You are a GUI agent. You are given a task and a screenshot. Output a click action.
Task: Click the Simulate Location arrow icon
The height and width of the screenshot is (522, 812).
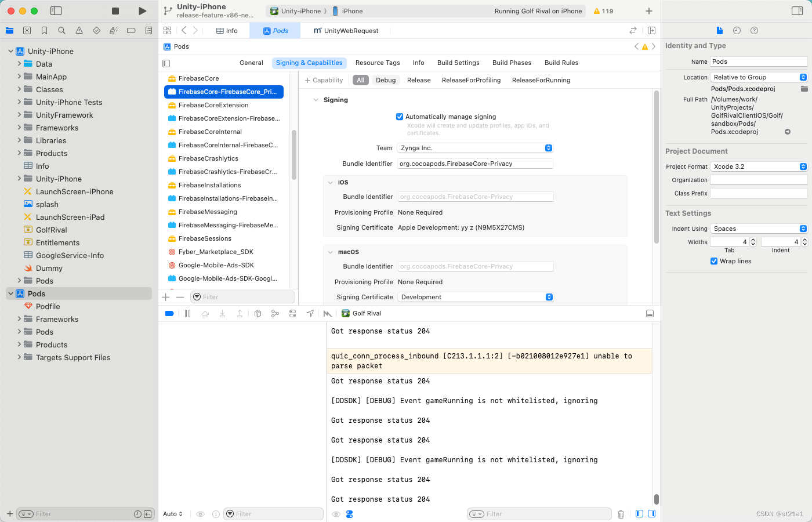click(310, 314)
